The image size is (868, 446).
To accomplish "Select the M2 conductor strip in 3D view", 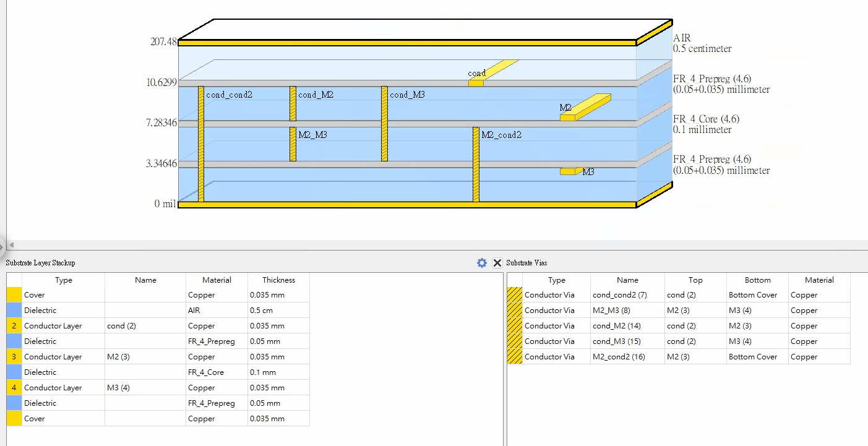I will (585, 108).
